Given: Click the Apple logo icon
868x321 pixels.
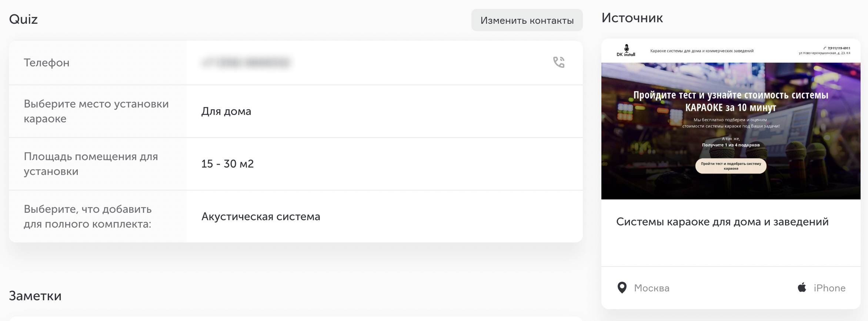Looking at the screenshot, I should coord(802,287).
